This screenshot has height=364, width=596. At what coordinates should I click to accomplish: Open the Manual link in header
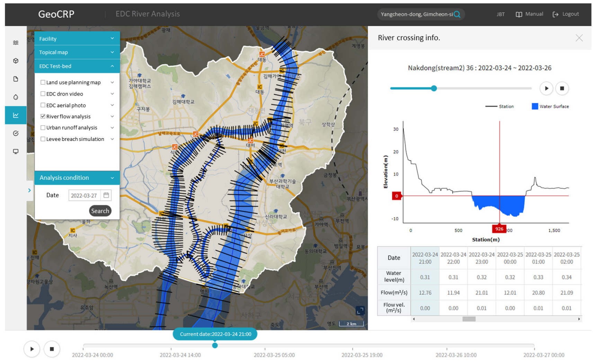coord(530,14)
